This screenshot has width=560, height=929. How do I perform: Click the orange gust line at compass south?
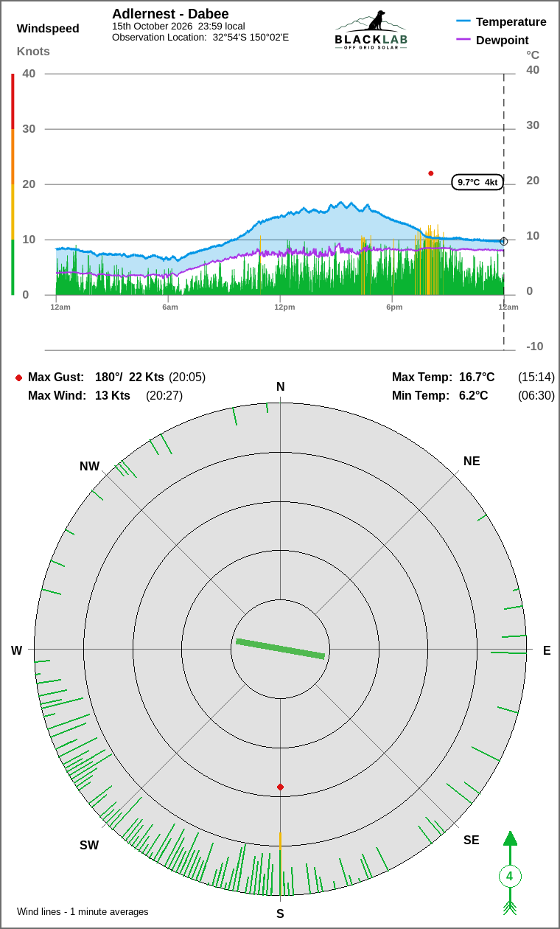tap(280, 841)
